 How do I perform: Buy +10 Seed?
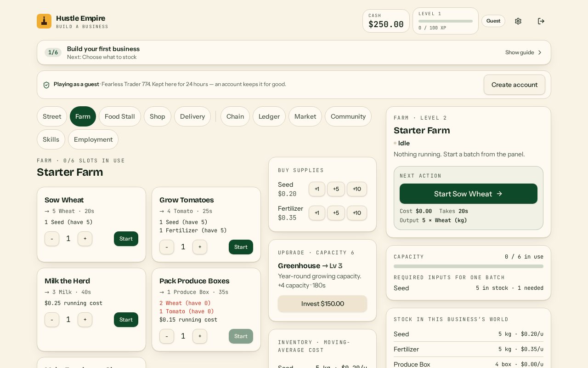(357, 189)
